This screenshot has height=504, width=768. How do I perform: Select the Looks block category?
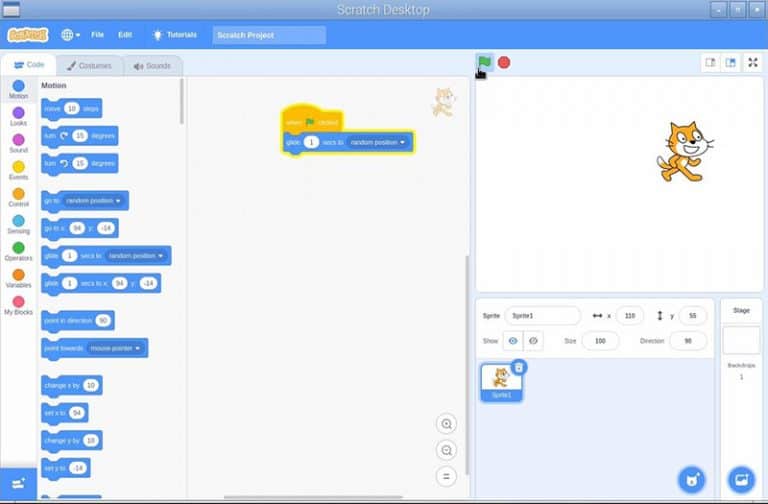18,117
